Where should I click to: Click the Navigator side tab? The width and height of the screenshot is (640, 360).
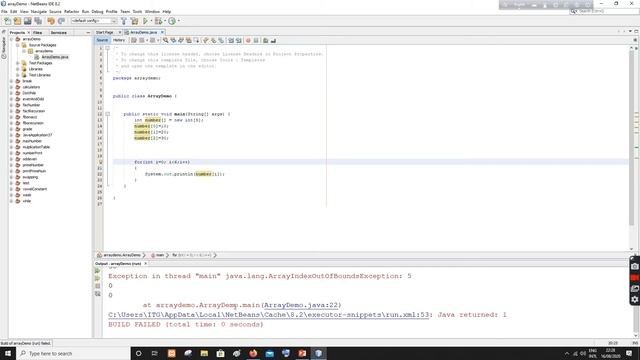[4, 48]
